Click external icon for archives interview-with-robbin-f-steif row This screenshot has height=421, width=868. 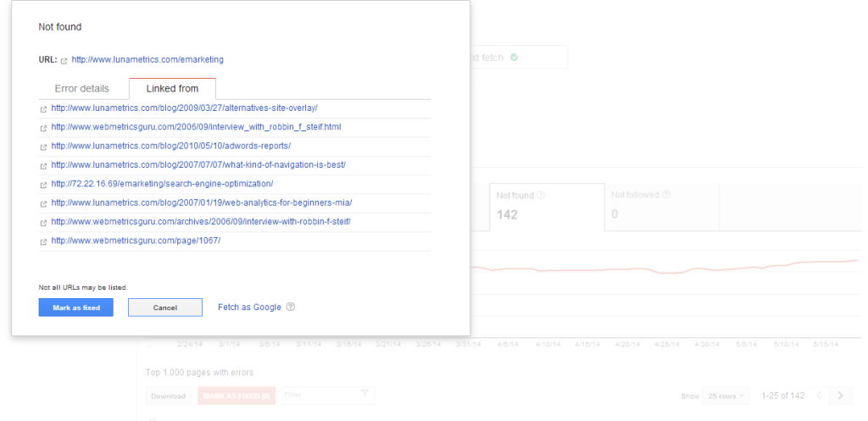44,223
